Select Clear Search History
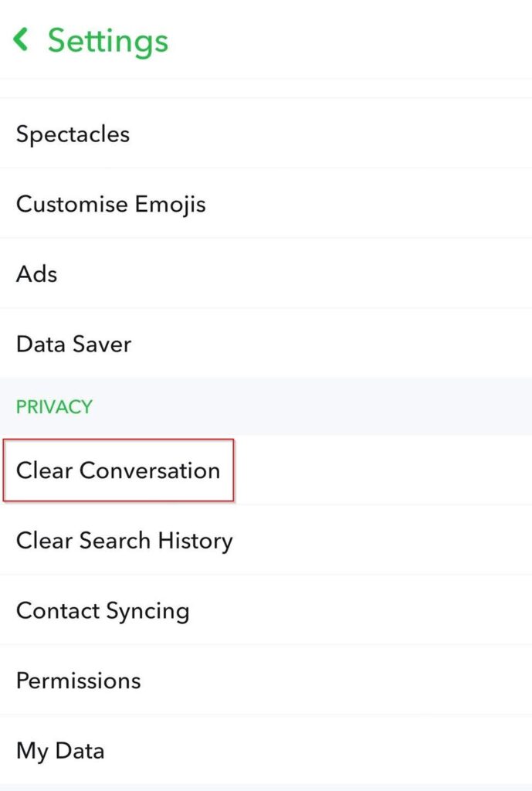The width and height of the screenshot is (532, 791). click(124, 541)
